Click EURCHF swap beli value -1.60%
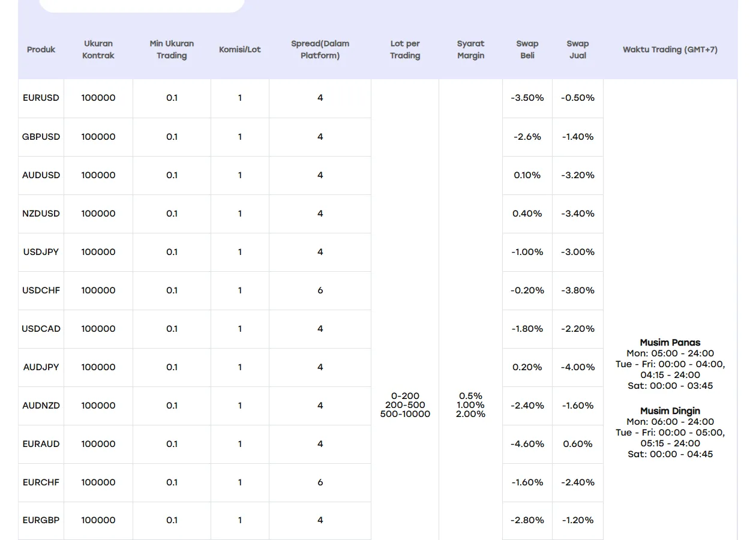The height and width of the screenshot is (540, 756). pyautogui.click(x=527, y=482)
